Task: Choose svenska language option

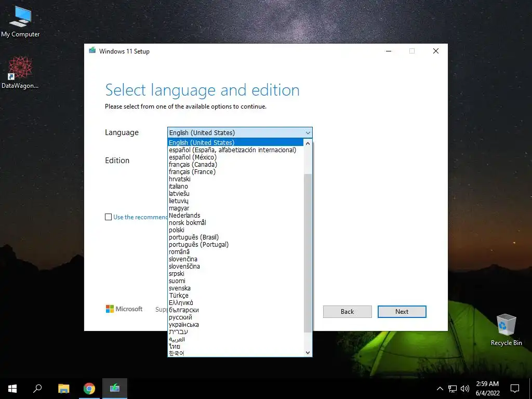Action: point(235,288)
